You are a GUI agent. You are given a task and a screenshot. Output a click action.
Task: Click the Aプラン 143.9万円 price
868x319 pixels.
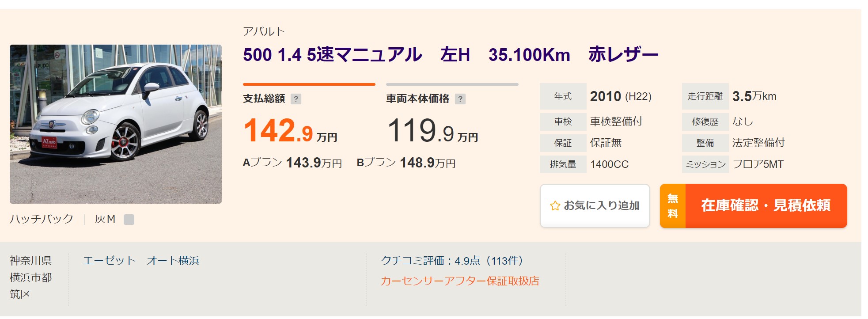[292, 163]
